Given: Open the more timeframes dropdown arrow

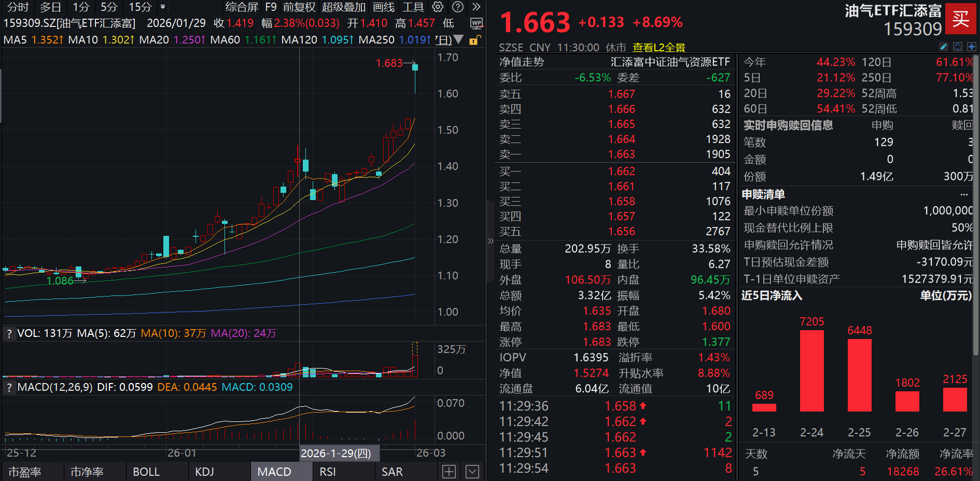Looking at the screenshot, I should click(x=163, y=7).
